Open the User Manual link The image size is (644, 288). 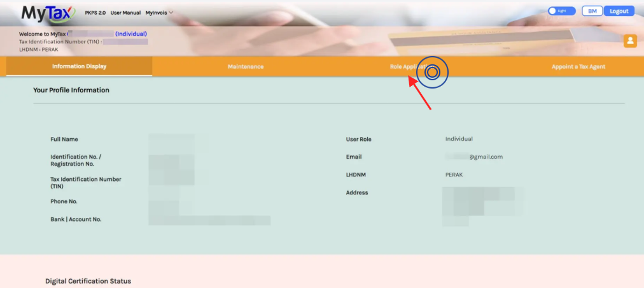(125, 13)
